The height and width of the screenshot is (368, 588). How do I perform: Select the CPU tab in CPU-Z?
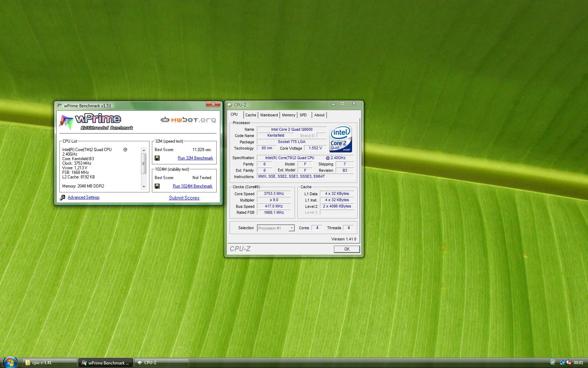pos(234,115)
